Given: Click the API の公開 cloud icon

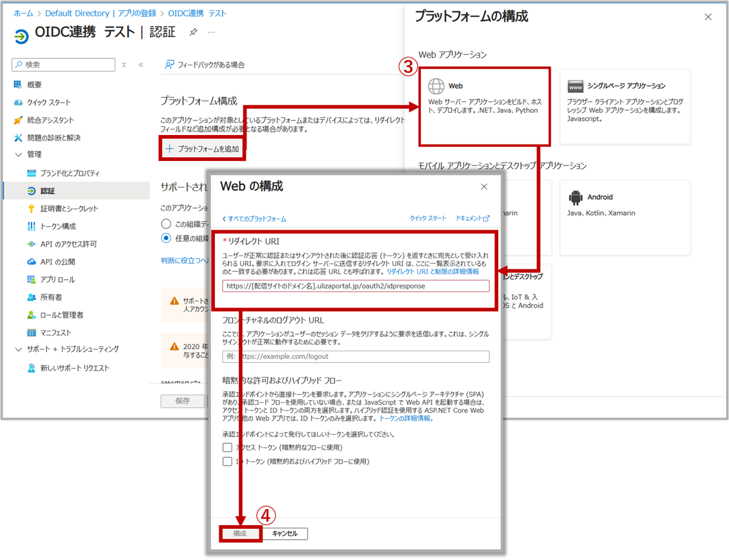Looking at the screenshot, I should pos(31,261).
